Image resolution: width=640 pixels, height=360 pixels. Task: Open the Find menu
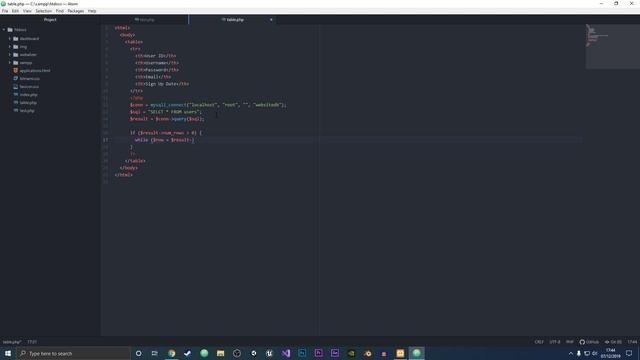[60, 11]
